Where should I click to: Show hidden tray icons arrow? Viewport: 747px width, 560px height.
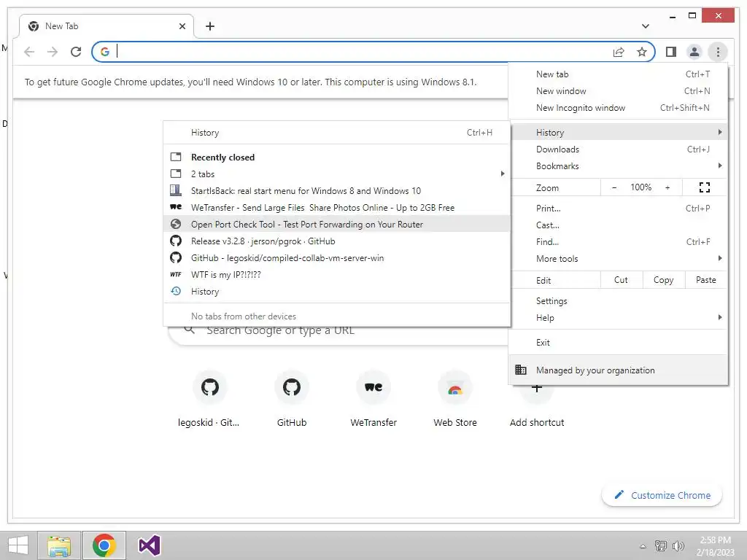click(x=643, y=546)
